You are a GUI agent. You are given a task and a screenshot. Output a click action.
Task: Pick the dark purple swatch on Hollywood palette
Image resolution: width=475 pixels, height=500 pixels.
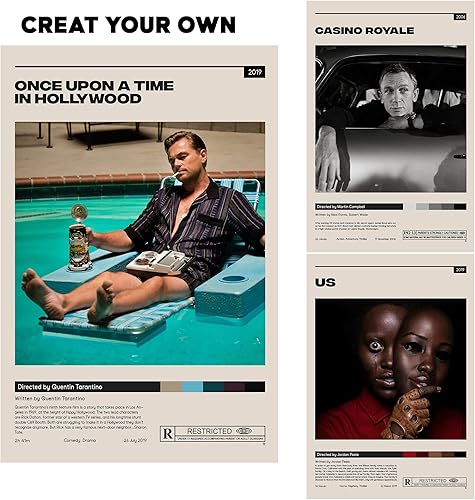point(234,387)
